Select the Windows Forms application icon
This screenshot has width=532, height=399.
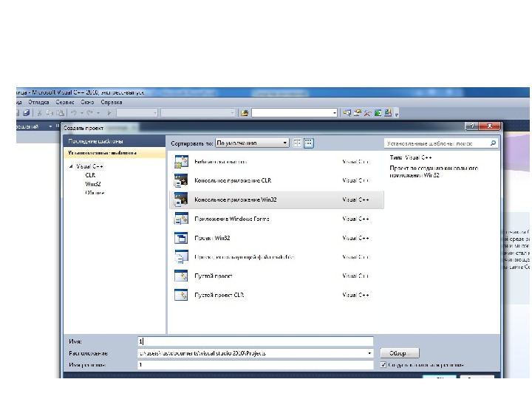coord(181,219)
